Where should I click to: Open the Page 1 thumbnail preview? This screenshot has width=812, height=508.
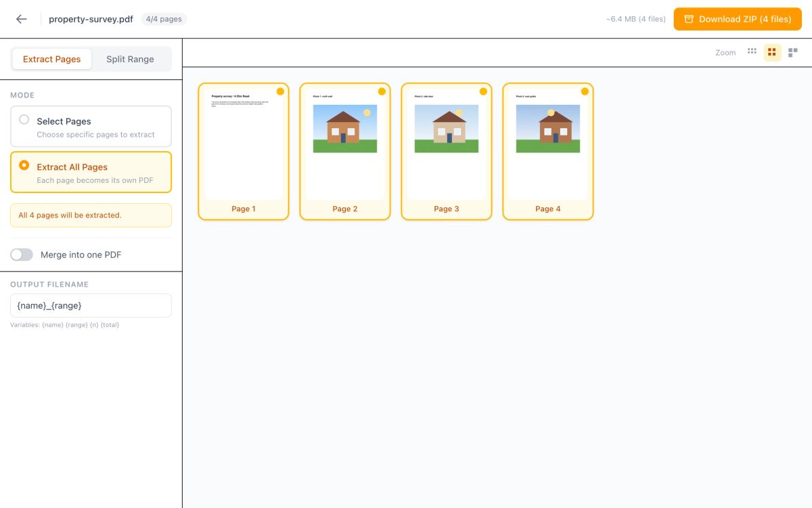[244, 144]
